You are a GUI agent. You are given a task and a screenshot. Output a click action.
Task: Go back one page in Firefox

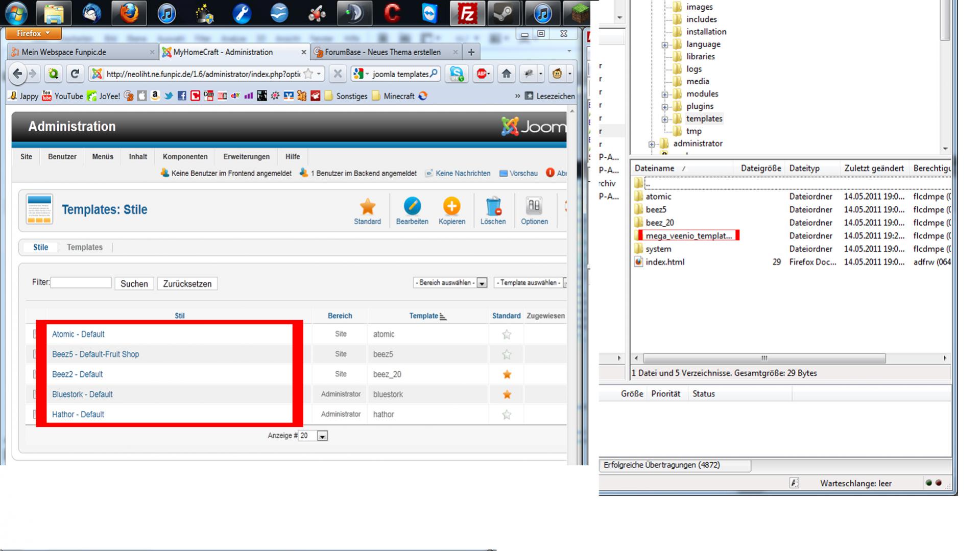coord(17,74)
